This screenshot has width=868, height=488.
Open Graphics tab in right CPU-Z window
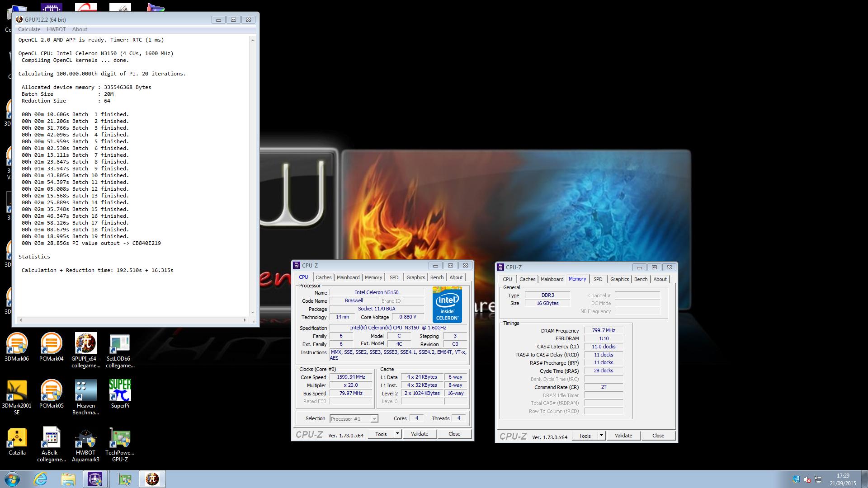click(619, 279)
